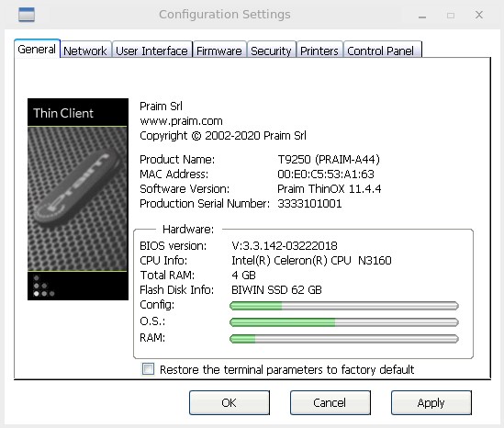Click the Config usage progress bar
This screenshot has width=504, height=428.
[x=344, y=306]
